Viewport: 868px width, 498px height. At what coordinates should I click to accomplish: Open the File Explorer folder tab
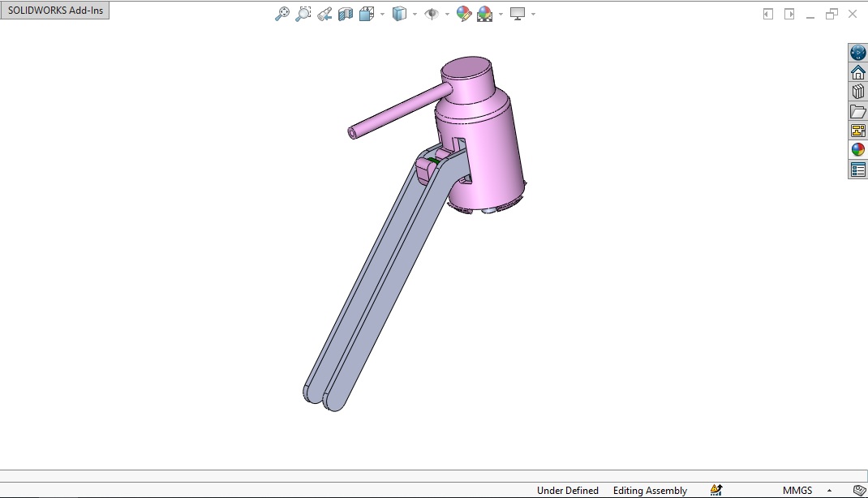[x=858, y=111]
